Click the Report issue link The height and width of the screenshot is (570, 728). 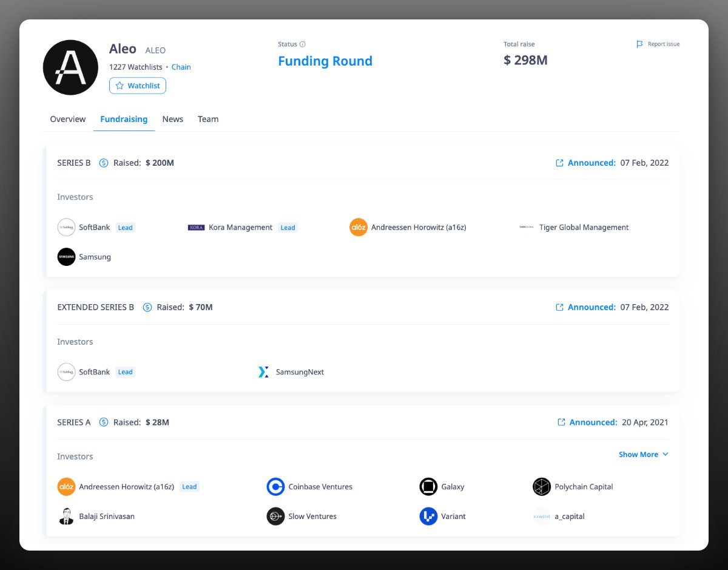coord(658,44)
